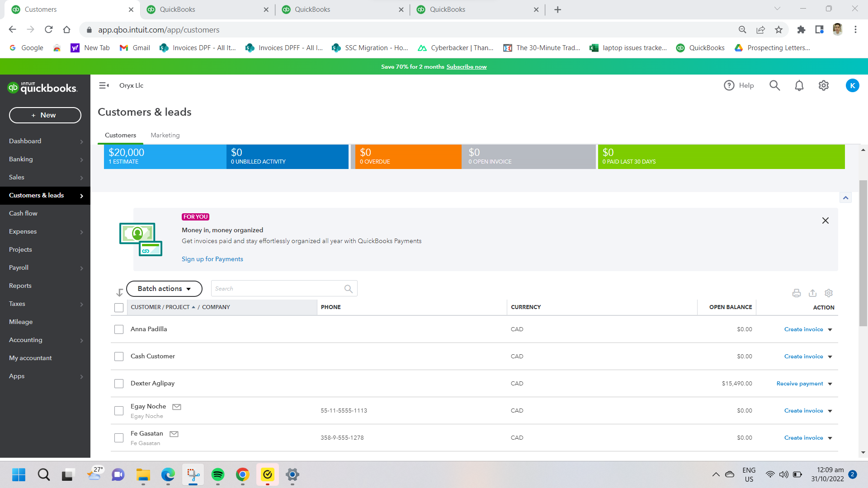Toggle the select-all customers checkbox
Image resolution: width=868 pixels, height=488 pixels.
(119, 308)
